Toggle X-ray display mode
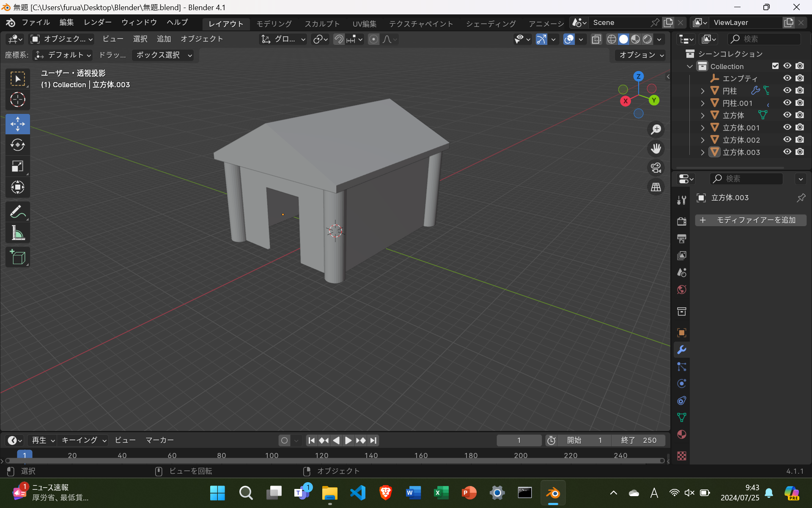Image resolution: width=812 pixels, height=508 pixels. 596,39
